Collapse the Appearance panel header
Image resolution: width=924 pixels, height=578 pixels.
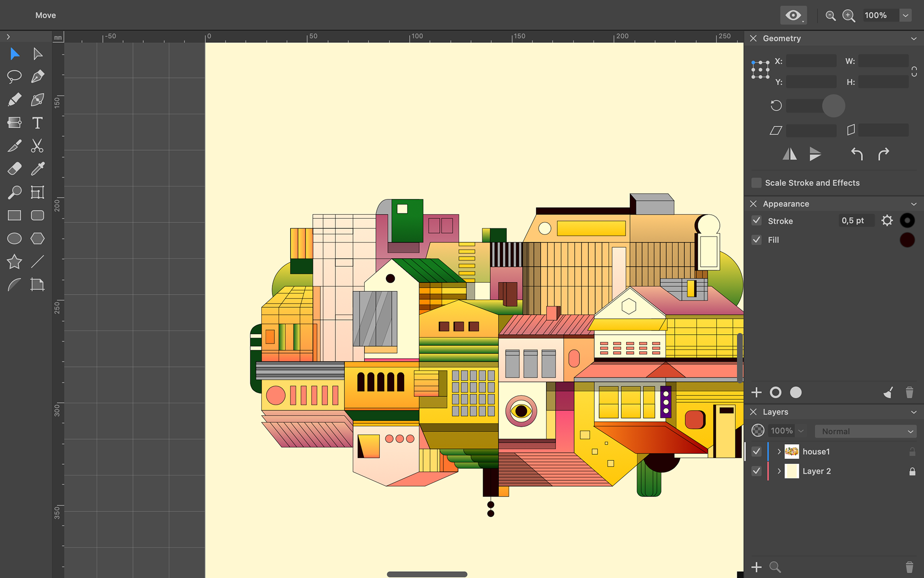pyautogui.click(x=913, y=204)
